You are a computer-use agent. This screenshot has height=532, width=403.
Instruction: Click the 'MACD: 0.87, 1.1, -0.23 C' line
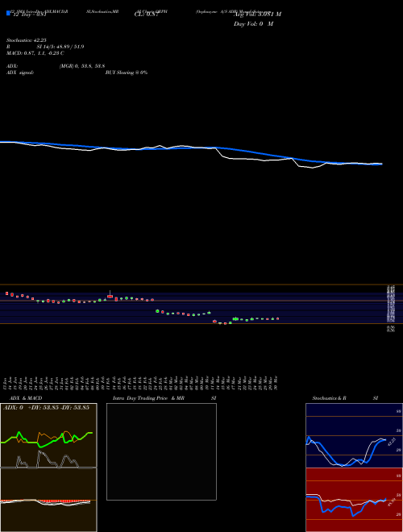click(x=35, y=53)
